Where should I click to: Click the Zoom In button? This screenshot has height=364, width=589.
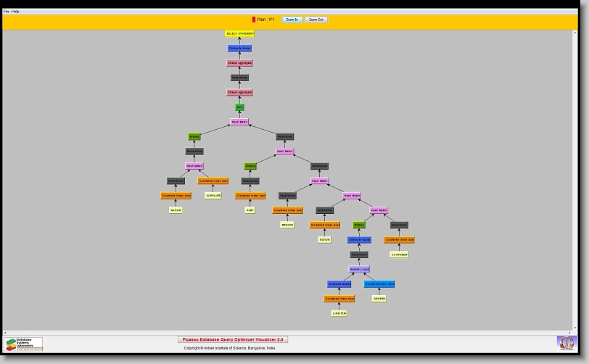coord(292,20)
